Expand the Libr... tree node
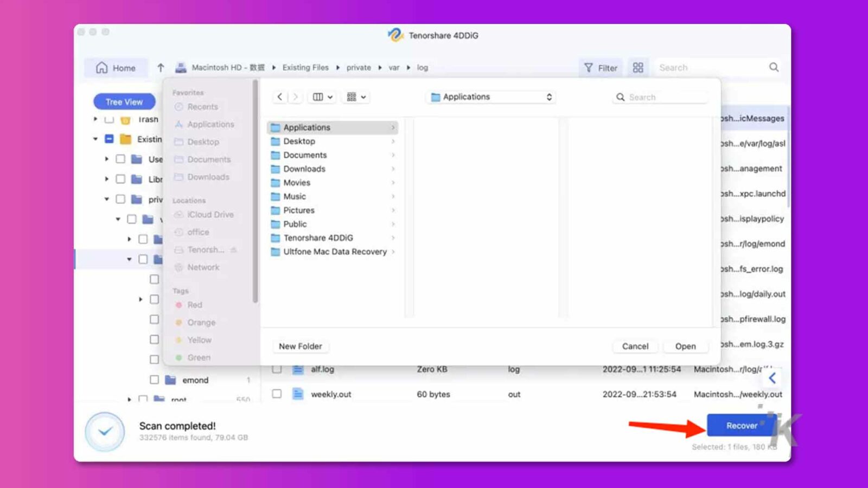The image size is (868, 488). 107,179
